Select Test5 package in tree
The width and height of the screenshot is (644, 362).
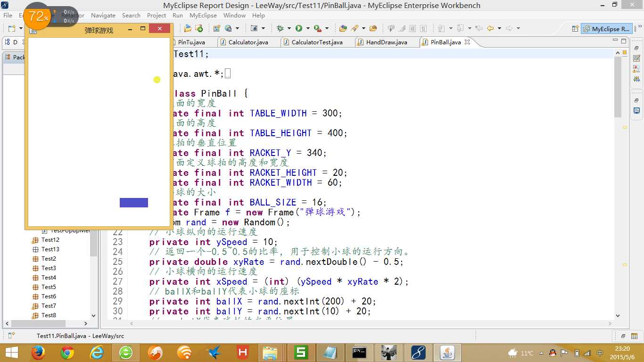click(x=49, y=287)
